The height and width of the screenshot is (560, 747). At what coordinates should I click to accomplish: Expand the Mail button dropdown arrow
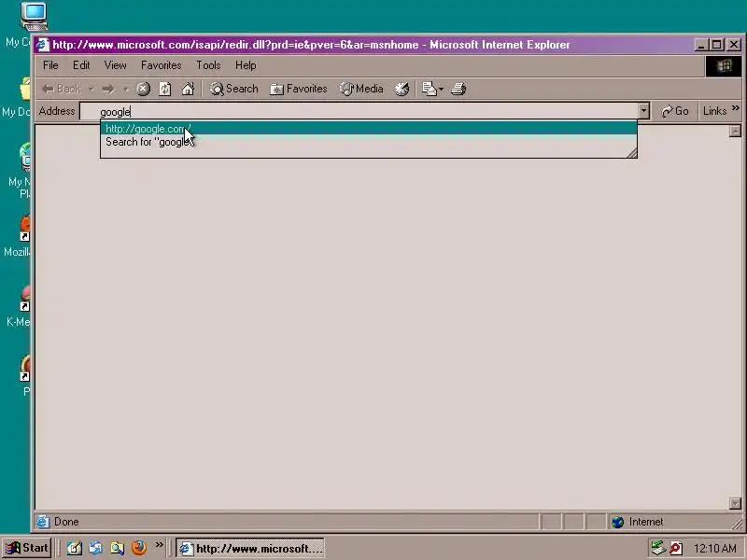(441, 89)
